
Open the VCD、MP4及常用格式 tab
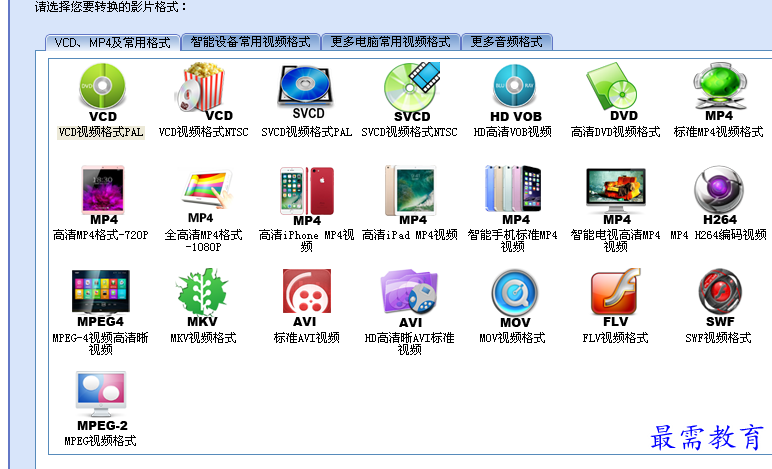112,42
